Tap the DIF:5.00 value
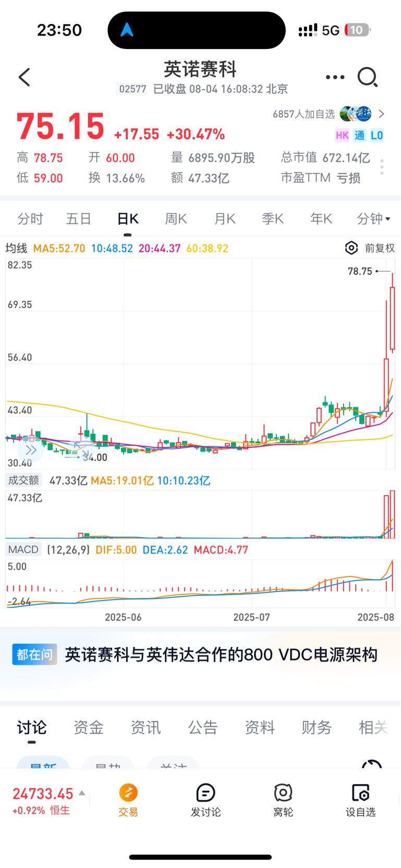The height and width of the screenshot is (868, 401). point(116,549)
